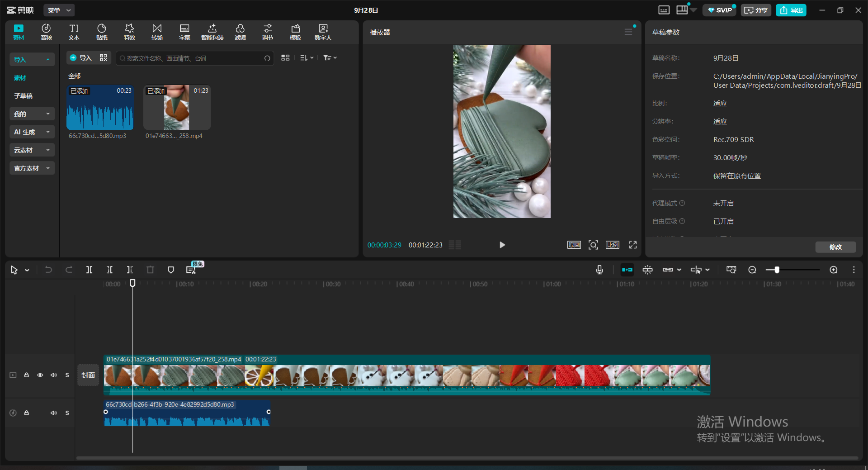Enter fullscreen preview mode
Image resolution: width=868 pixels, height=470 pixels.
pos(633,245)
